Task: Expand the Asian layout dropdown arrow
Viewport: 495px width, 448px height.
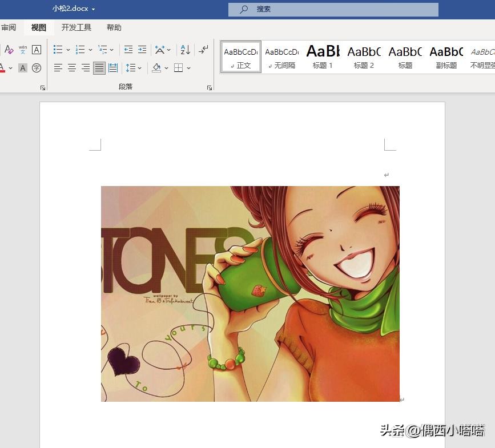Action: click(169, 50)
